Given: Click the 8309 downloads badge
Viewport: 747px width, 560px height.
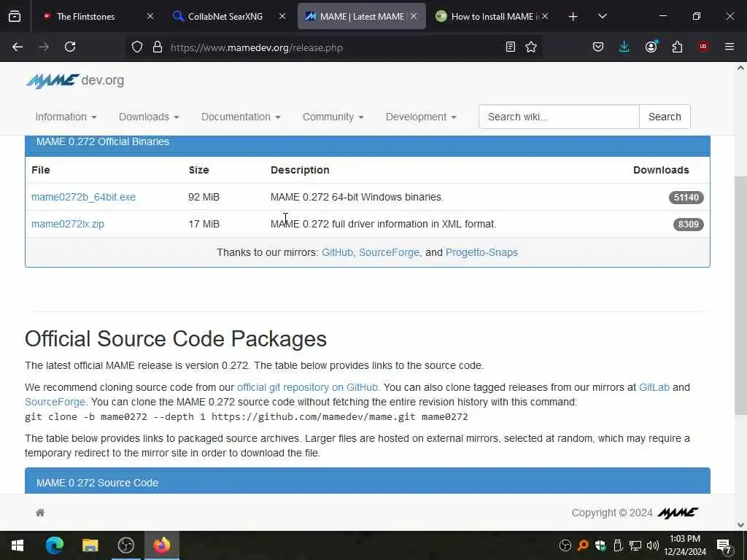Looking at the screenshot, I should pos(689,225).
